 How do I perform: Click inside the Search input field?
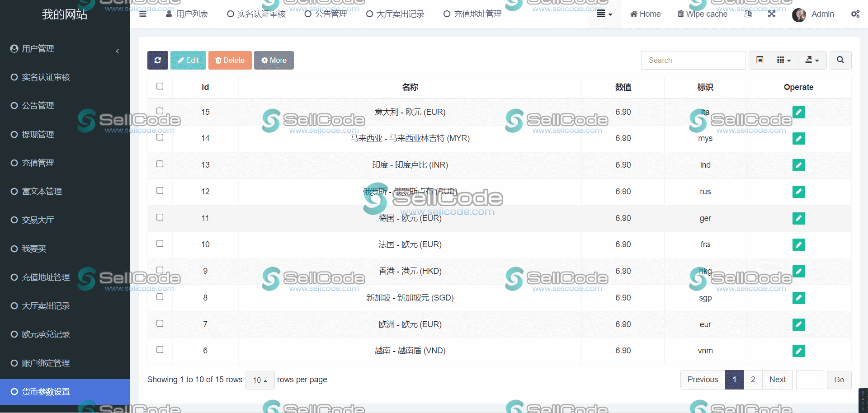click(693, 60)
